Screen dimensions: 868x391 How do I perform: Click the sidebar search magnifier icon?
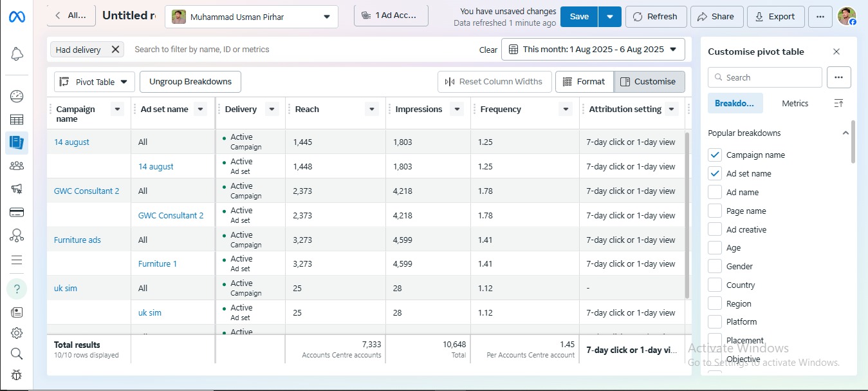click(x=17, y=354)
